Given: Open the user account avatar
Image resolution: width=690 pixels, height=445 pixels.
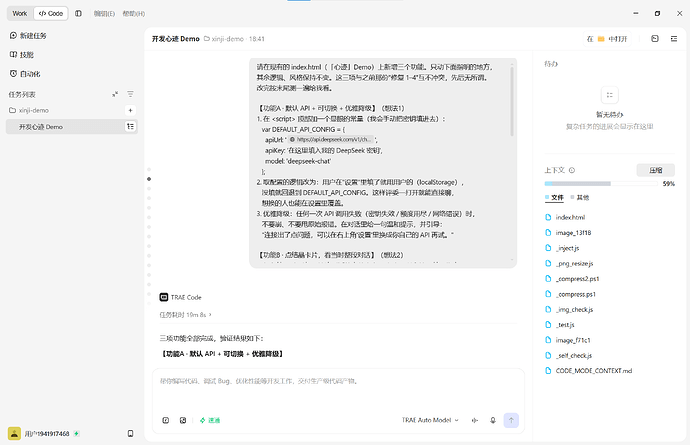Looking at the screenshot, I should pyautogui.click(x=14, y=434).
